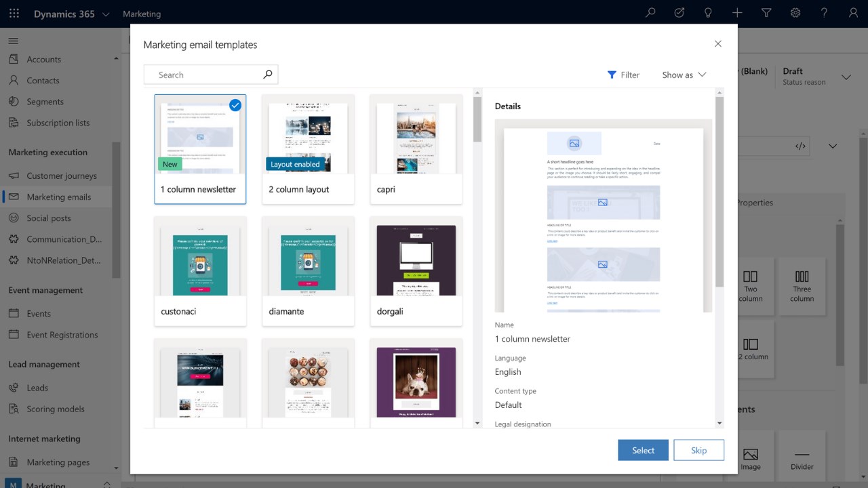Close the Marketing email templates dialog
The width and height of the screenshot is (868, 488).
click(718, 43)
